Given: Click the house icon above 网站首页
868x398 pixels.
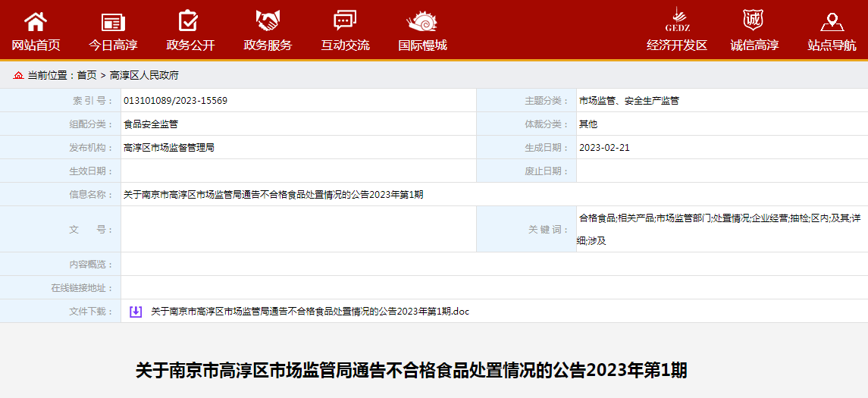Looking at the screenshot, I should pos(36,21).
